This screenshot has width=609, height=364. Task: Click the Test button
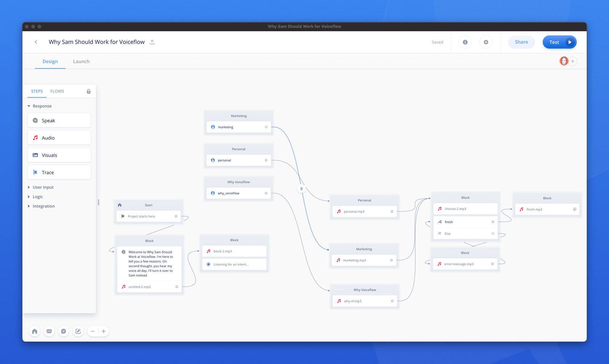[560, 42]
